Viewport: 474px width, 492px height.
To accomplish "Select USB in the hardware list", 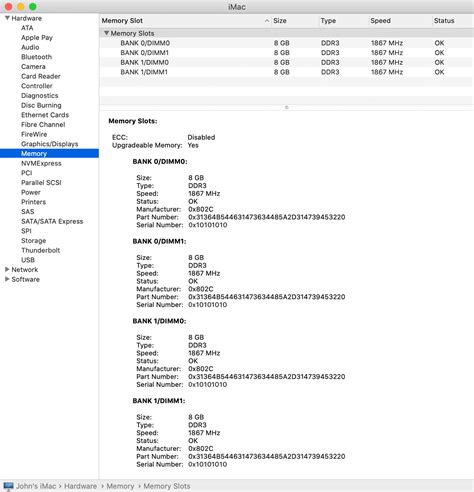I will [x=28, y=260].
